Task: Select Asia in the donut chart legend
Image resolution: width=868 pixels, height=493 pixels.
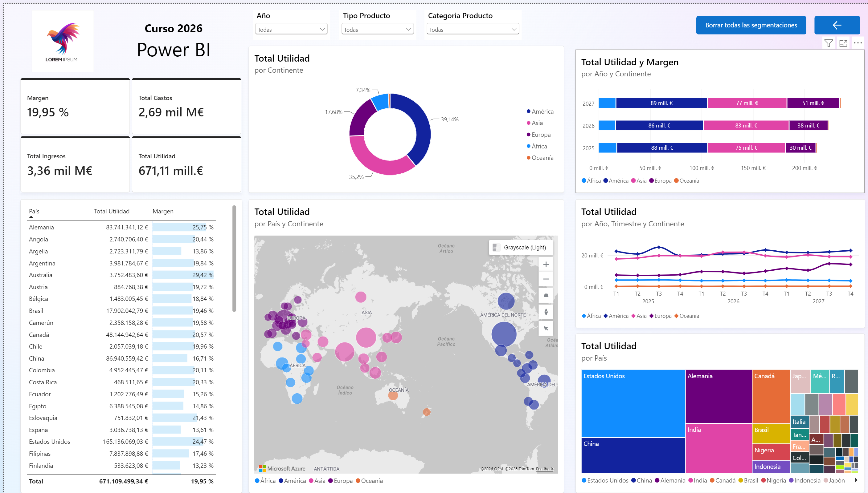Action: [x=534, y=123]
